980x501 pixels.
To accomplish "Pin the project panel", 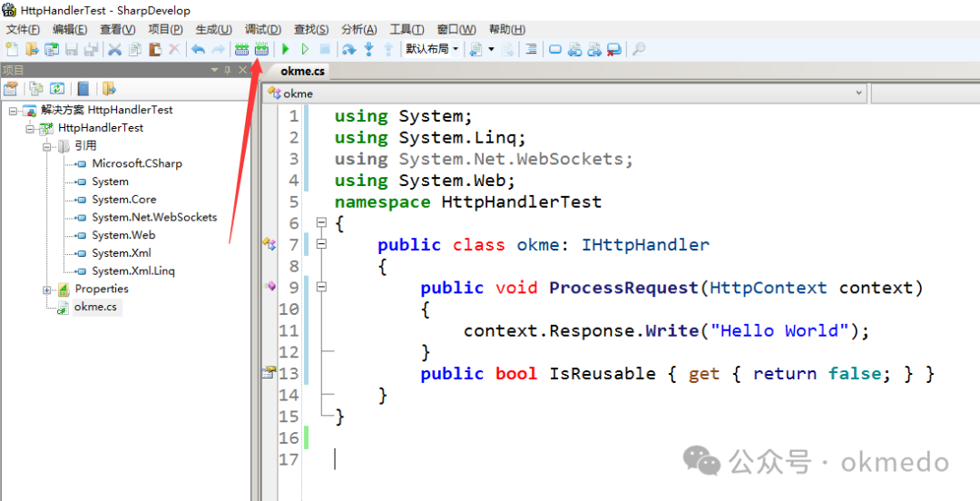I will (x=228, y=69).
